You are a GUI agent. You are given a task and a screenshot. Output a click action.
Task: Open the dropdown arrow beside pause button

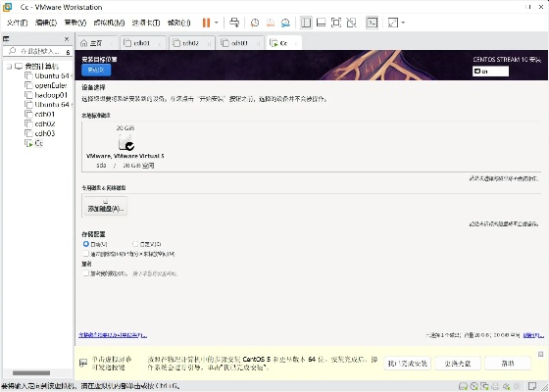216,23
